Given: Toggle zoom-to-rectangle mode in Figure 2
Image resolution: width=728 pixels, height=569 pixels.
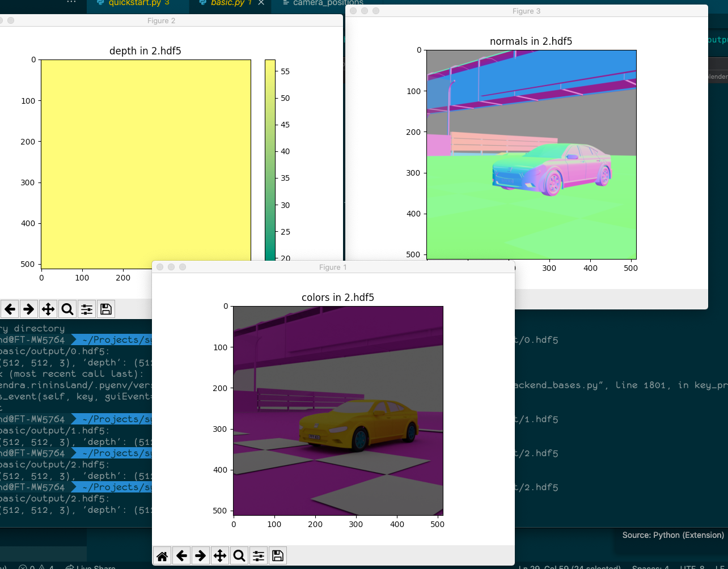Looking at the screenshot, I should coord(67,309).
